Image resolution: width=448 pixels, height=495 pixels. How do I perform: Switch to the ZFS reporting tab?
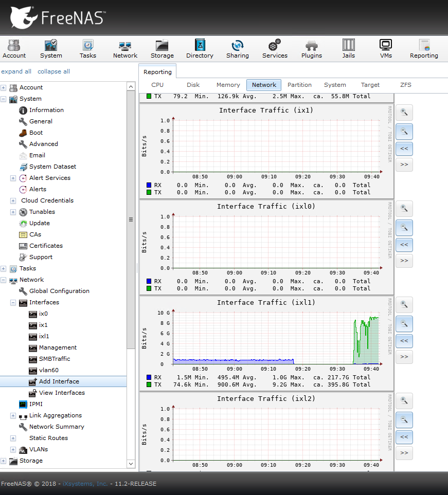point(406,85)
